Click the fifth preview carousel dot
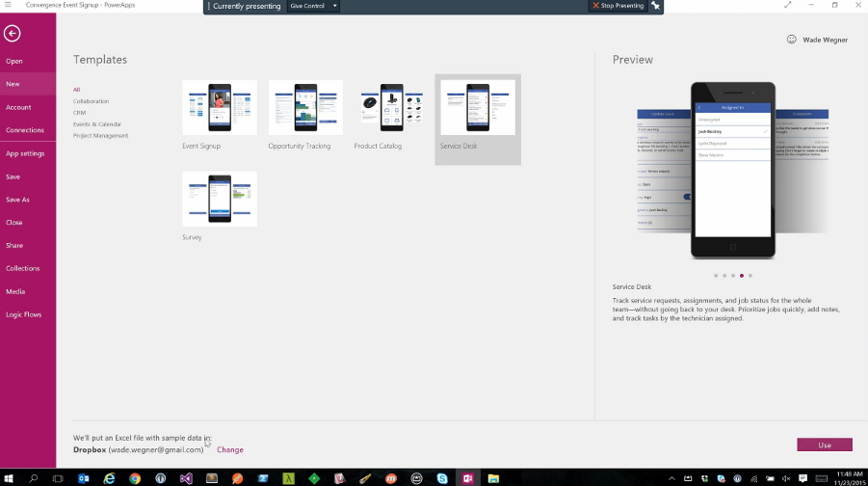The image size is (868, 486). click(x=750, y=276)
